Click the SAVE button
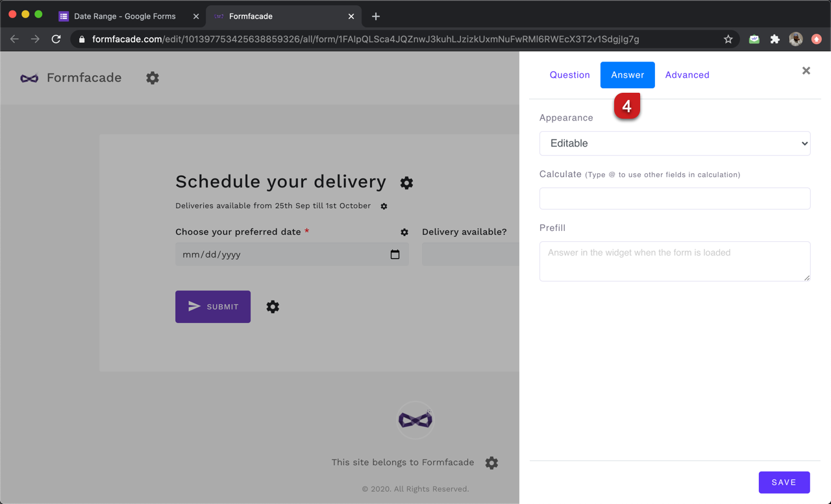Screen dimensions: 831x504 point(784,482)
